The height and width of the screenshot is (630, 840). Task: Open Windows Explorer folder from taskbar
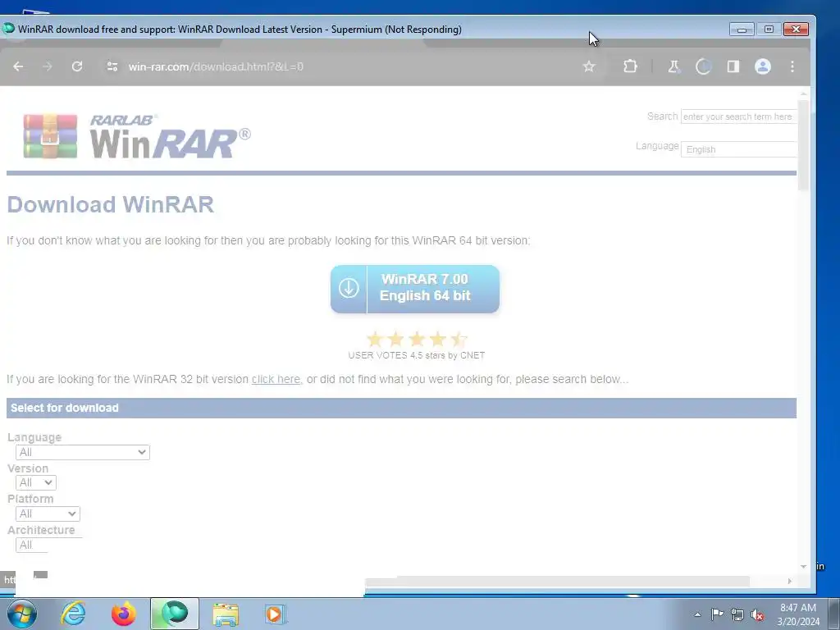pyautogui.click(x=226, y=614)
